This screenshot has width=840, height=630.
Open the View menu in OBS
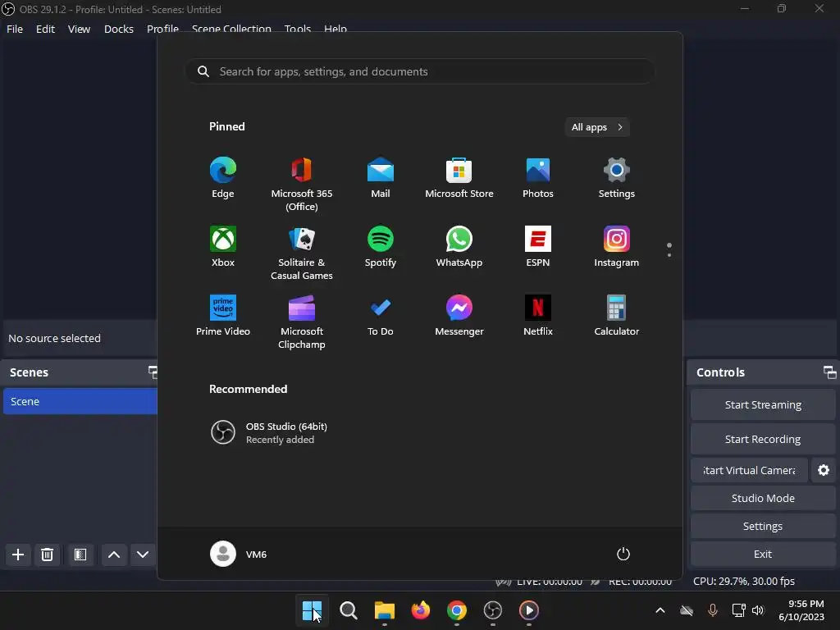(79, 29)
